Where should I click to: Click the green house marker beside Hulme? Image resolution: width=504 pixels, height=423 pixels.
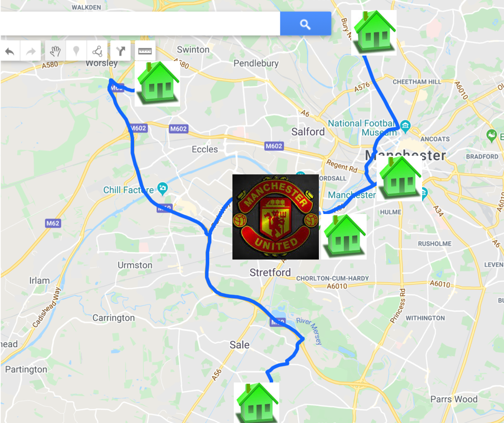point(343,237)
